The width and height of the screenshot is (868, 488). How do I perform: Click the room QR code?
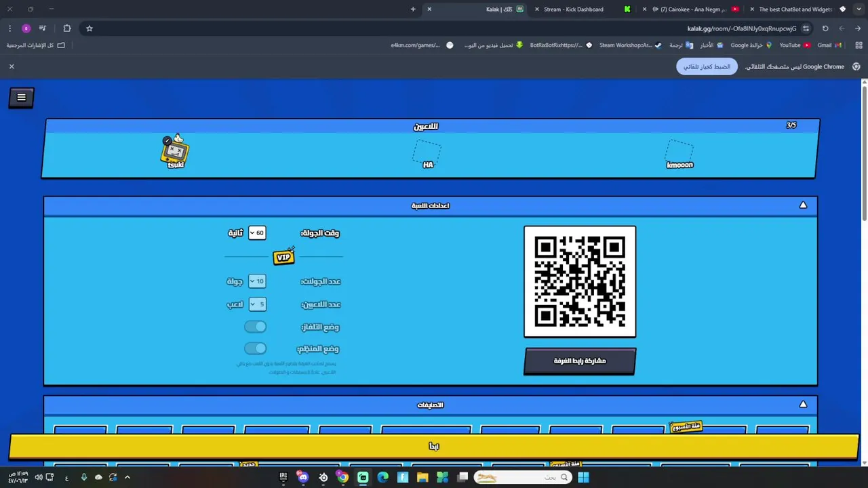tap(580, 281)
